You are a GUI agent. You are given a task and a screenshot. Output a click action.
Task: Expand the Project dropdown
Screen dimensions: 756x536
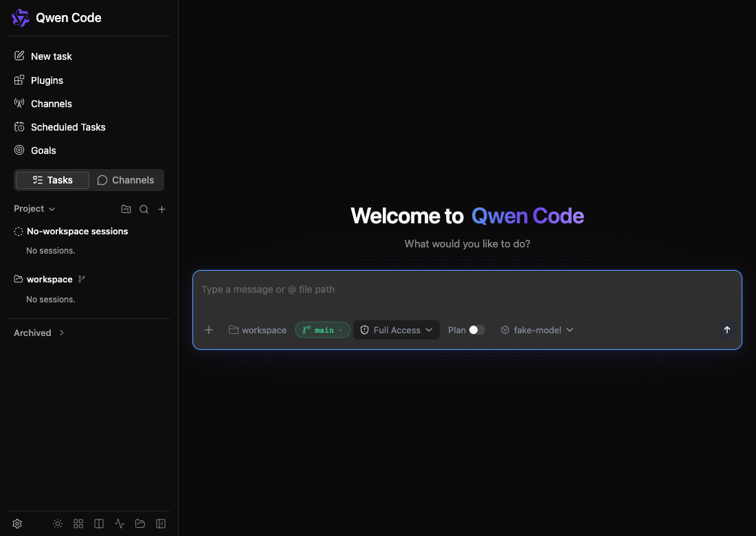tap(34, 209)
